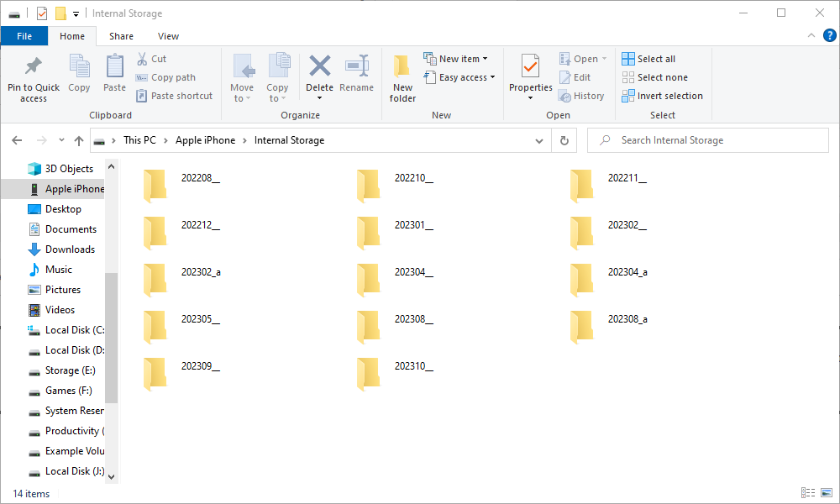Click Copy path in Clipboard group
Image resolution: width=840 pixels, height=504 pixels.
pyautogui.click(x=165, y=77)
